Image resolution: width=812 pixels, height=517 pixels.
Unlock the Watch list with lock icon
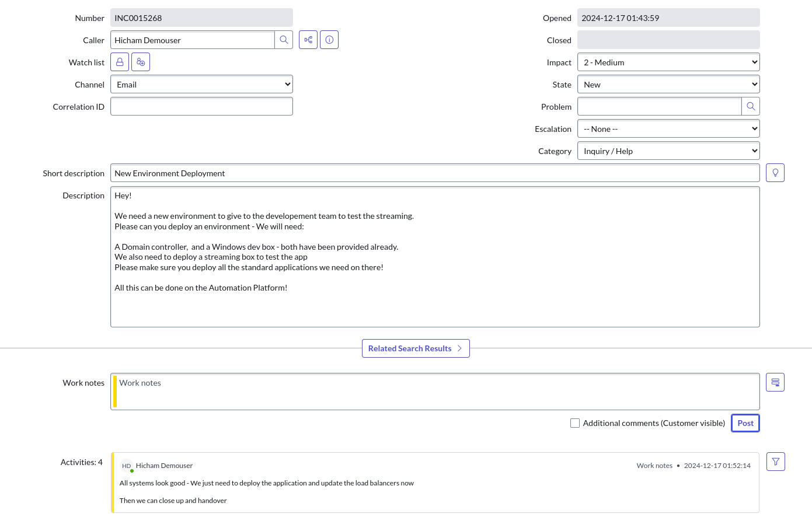[x=120, y=62]
